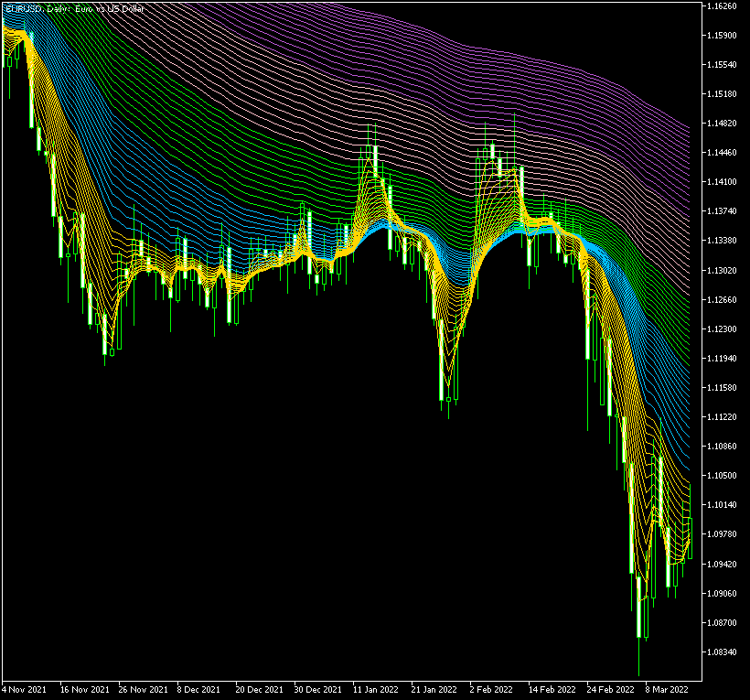Click the 1.13740 price label
750x700 pixels.
pyautogui.click(x=722, y=211)
